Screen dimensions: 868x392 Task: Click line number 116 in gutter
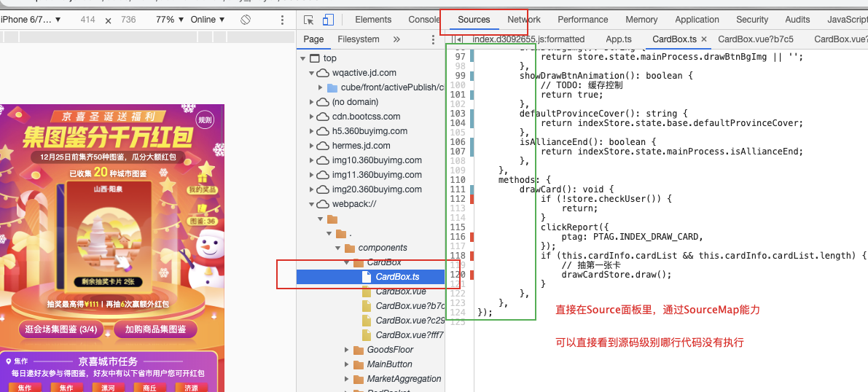pos(458,237)
